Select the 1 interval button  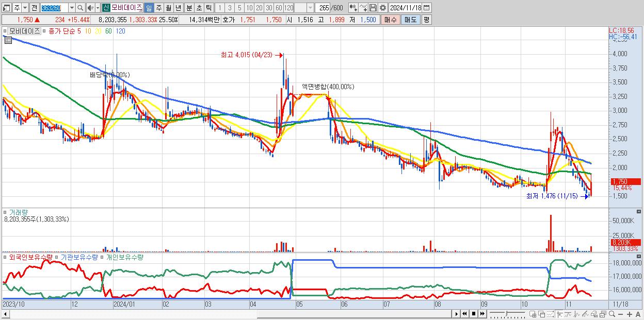click(219, 8)
